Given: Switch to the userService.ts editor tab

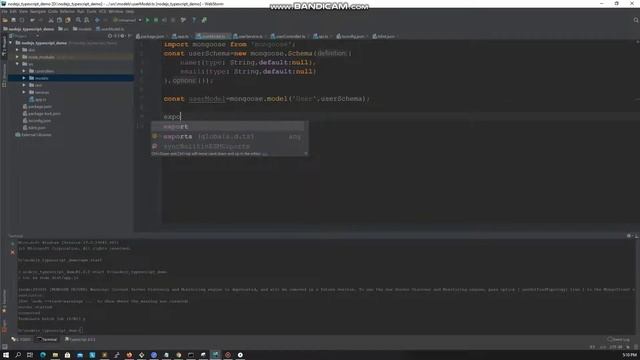Looking at the screenshot, I should coord(248,36).
